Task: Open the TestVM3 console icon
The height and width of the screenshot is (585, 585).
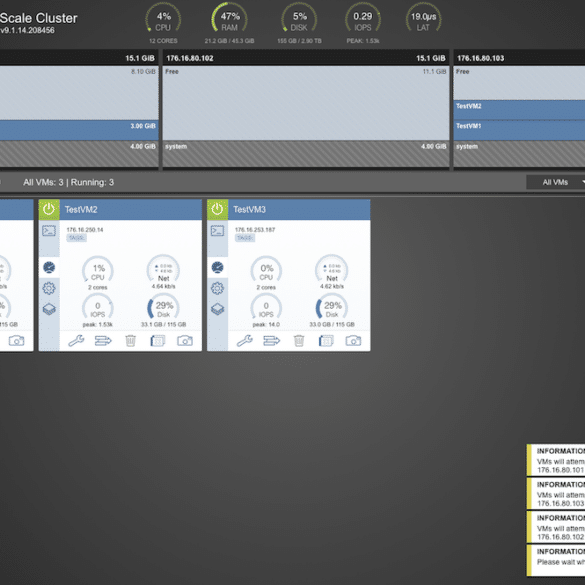Action: (218, 231)
